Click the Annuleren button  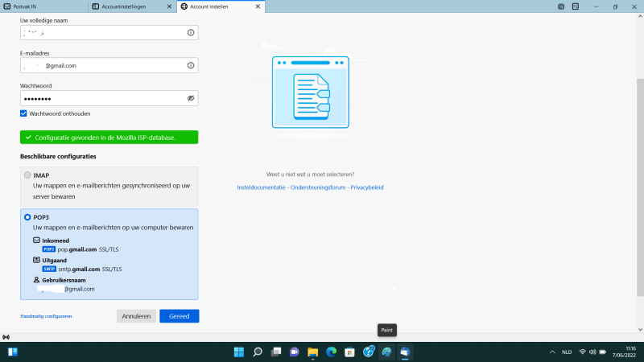tap(136, 316)
